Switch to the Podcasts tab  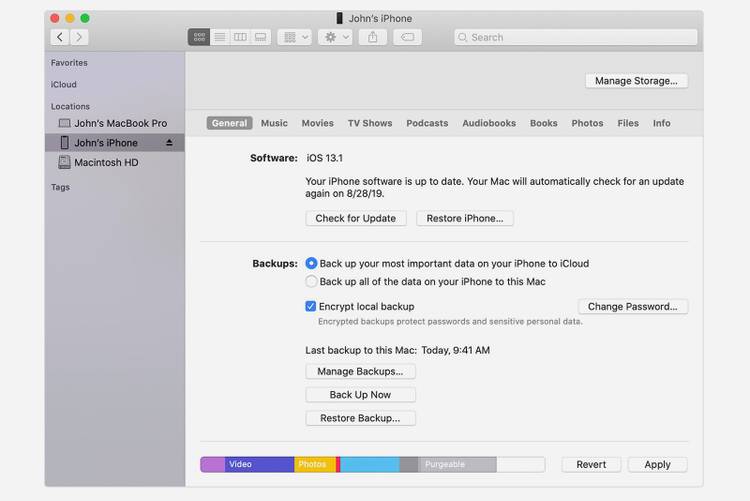click(427, 123)
